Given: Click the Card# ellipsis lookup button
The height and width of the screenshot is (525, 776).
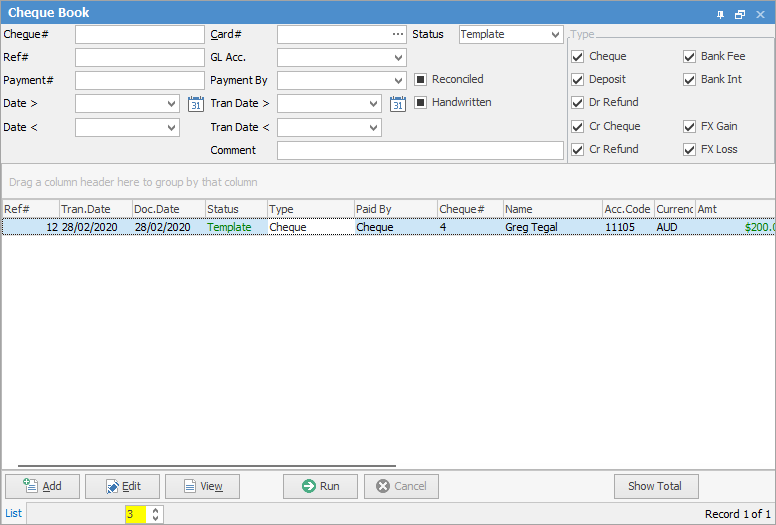Looking at the screenshot, I should coord(398,34).
